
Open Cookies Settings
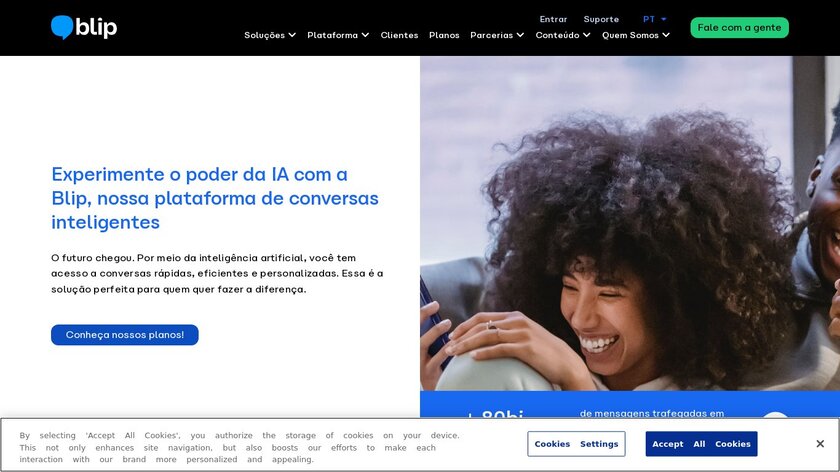pyautogui.click(x=576, y=444)
